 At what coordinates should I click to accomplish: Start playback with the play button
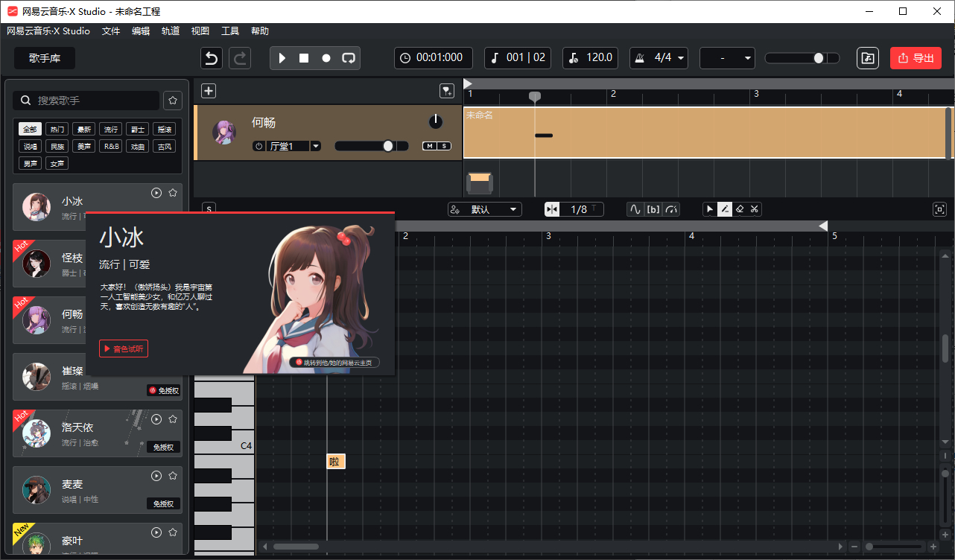pos(282,58)
